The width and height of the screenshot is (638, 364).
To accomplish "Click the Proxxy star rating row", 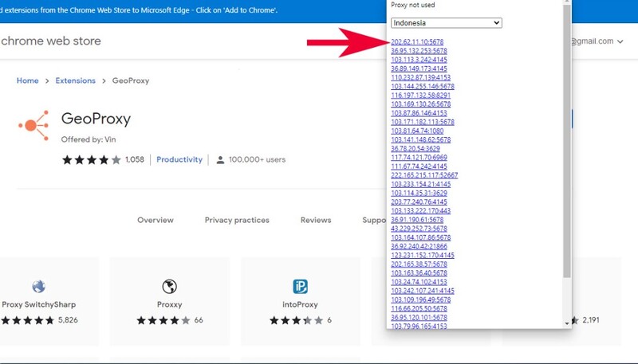I will point(163,320).
